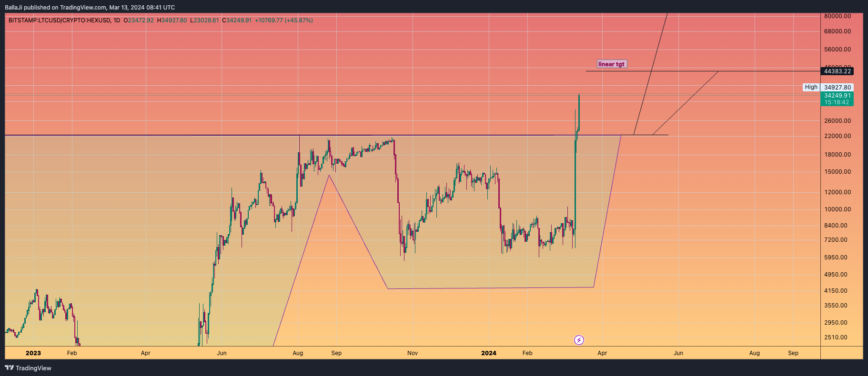Click the published by BallaJi header text
The height and width of the screenshot is (376, 868).
pyautogui.click(x=90, y=8)
